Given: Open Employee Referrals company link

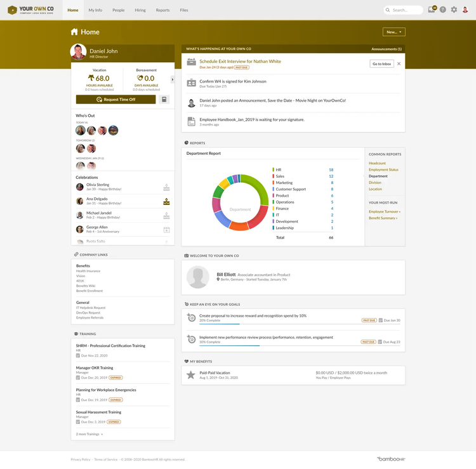Looking at the screenshot, I should click(89, 318).
